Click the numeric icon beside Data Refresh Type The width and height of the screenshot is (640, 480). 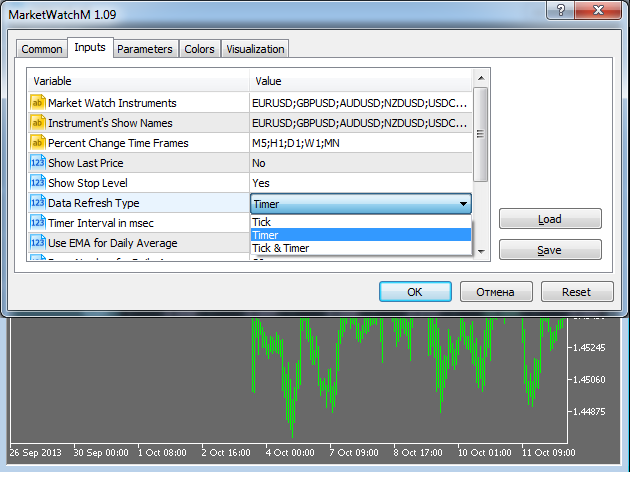click(x=38, y=203)
